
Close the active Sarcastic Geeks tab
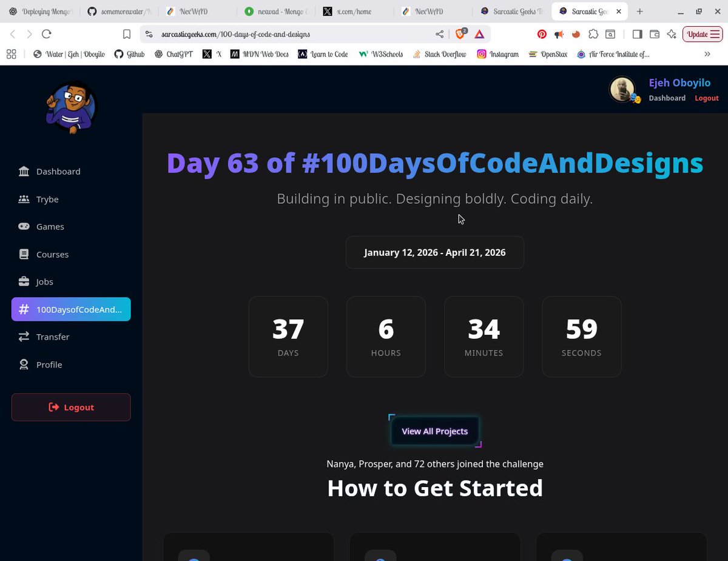[x=619, y=12]
